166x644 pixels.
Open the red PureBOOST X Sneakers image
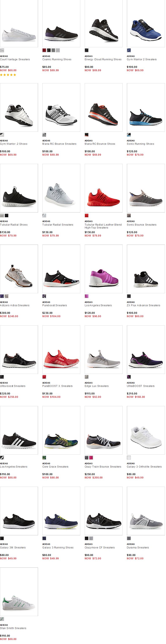pos(61,350)
